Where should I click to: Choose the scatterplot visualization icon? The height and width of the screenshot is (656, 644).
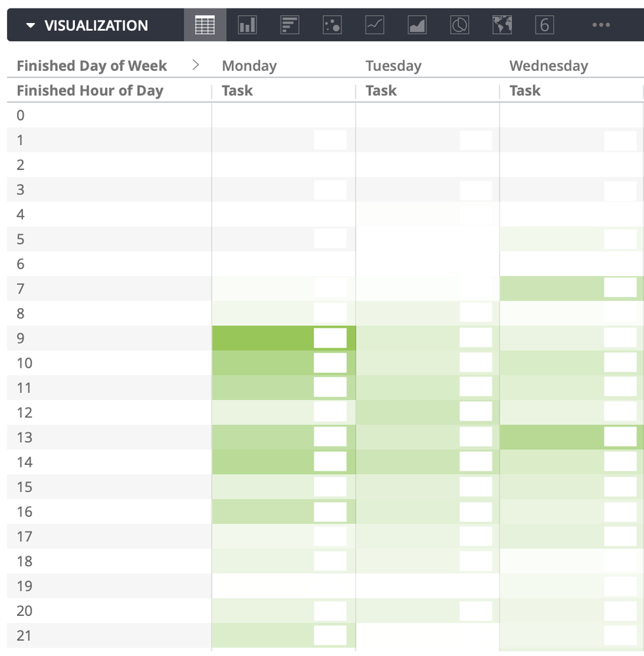click(332, 26)
